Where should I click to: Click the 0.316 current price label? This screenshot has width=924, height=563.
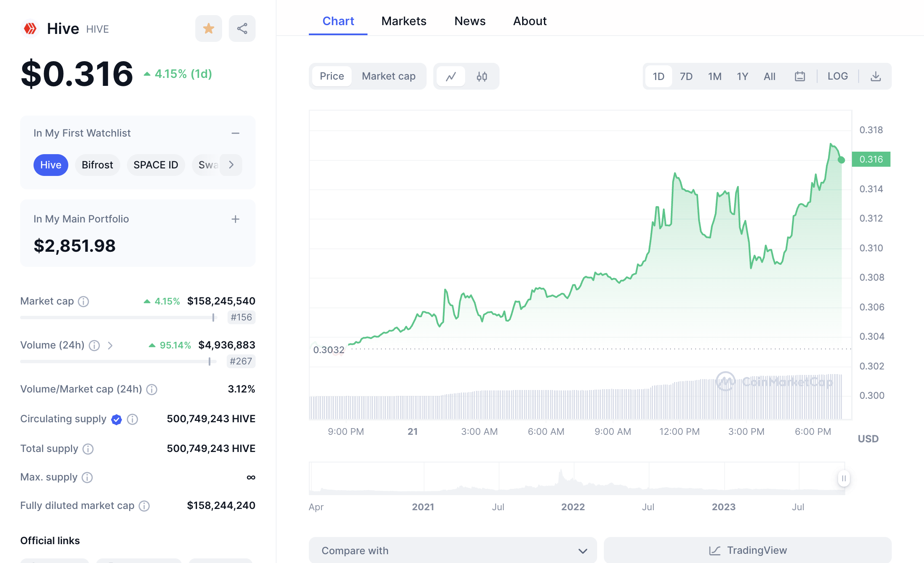pyautogui.click(x=871, y=159)
